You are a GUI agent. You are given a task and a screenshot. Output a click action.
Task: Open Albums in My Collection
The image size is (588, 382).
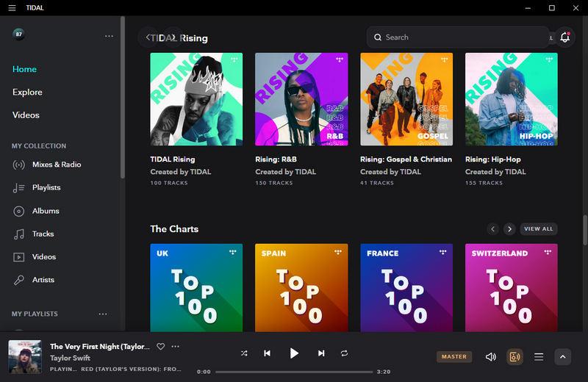[x=46, y=211]
